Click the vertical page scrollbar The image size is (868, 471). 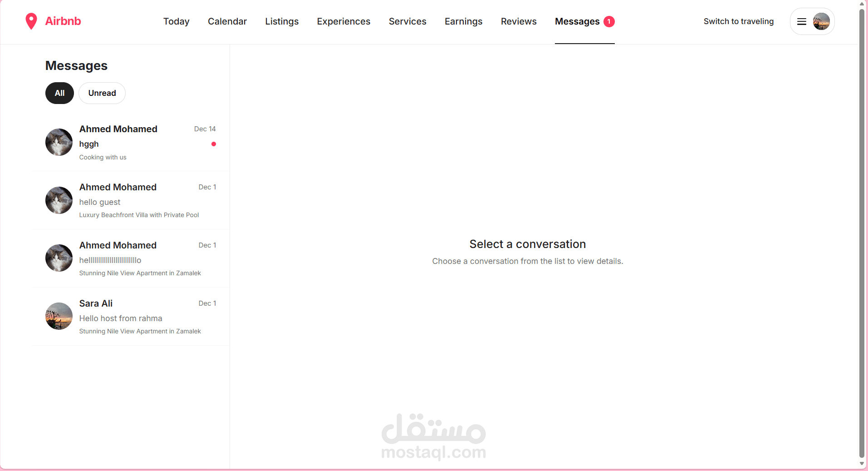[862, 233]
